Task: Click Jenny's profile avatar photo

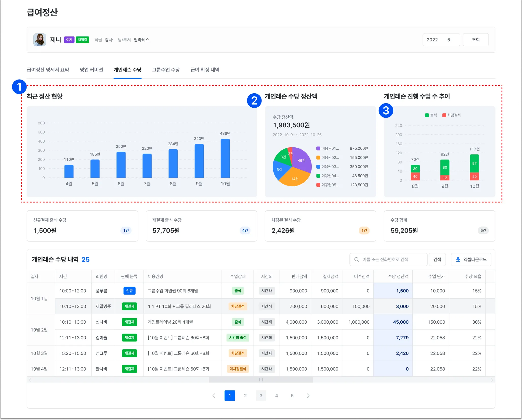Action: (x=40, y=40)
